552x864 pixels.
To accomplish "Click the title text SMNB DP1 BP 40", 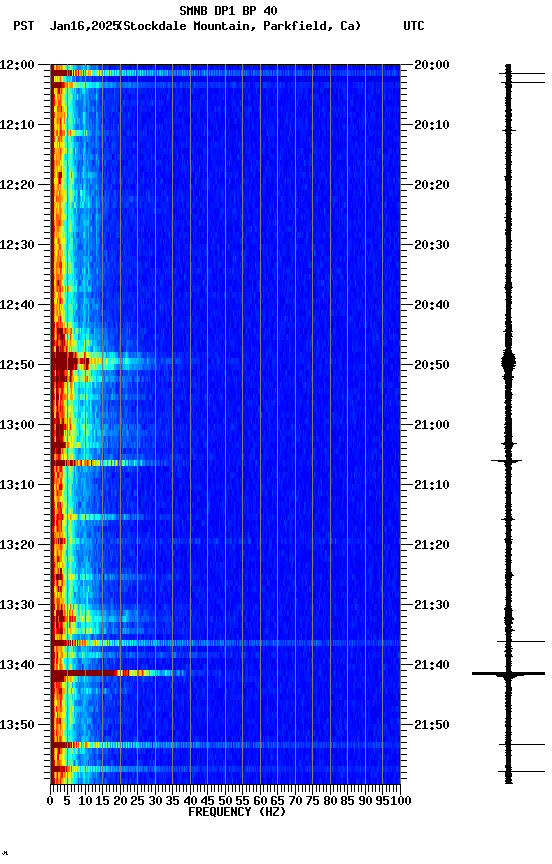I will pos(228,10).
